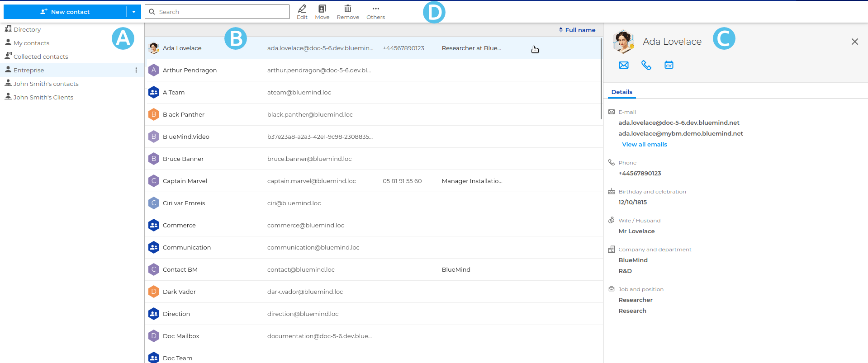
Task: Send email to Ada Lovelace via envelope icon
Action: pyautogui.click(x=624, y=65)
